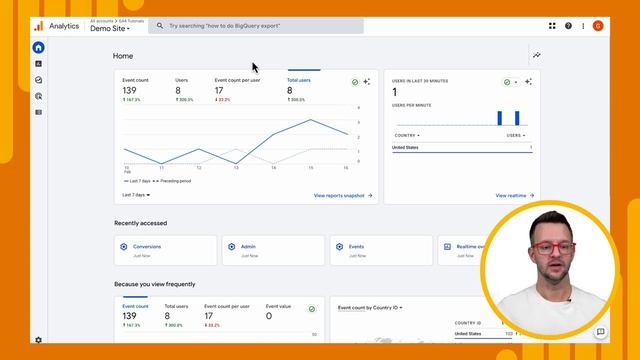Click View reports snapshot link
Screen dimensions: 640x360
tap(343, 196)
